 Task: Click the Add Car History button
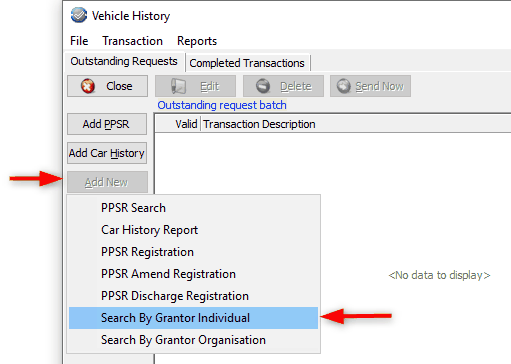tap(107, 153)
